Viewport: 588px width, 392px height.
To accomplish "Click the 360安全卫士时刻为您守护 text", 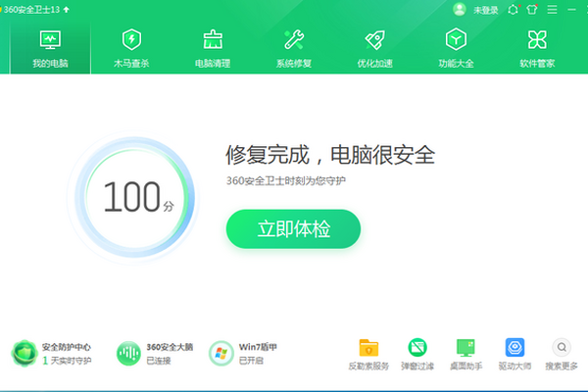I will tap(286, 180).
